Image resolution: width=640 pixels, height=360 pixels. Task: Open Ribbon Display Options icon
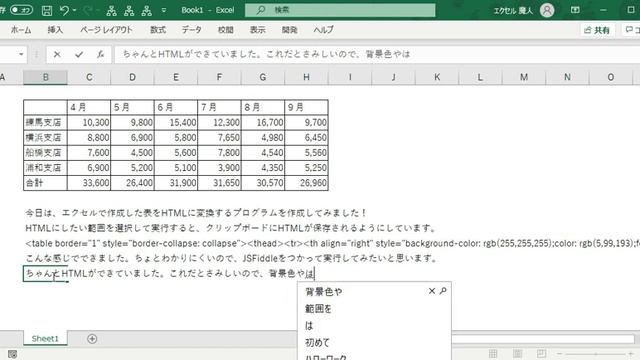[575, 10]
